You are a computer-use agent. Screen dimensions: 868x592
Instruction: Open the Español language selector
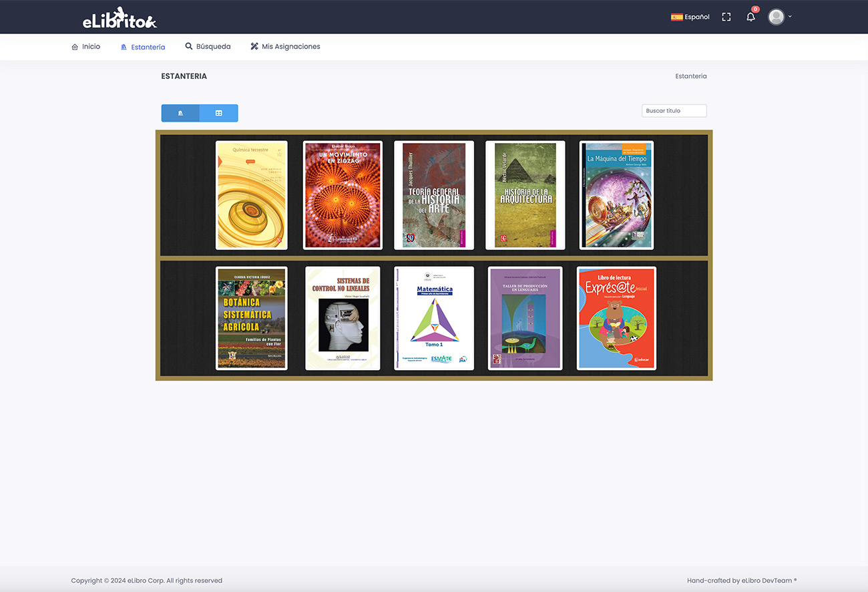690,17
